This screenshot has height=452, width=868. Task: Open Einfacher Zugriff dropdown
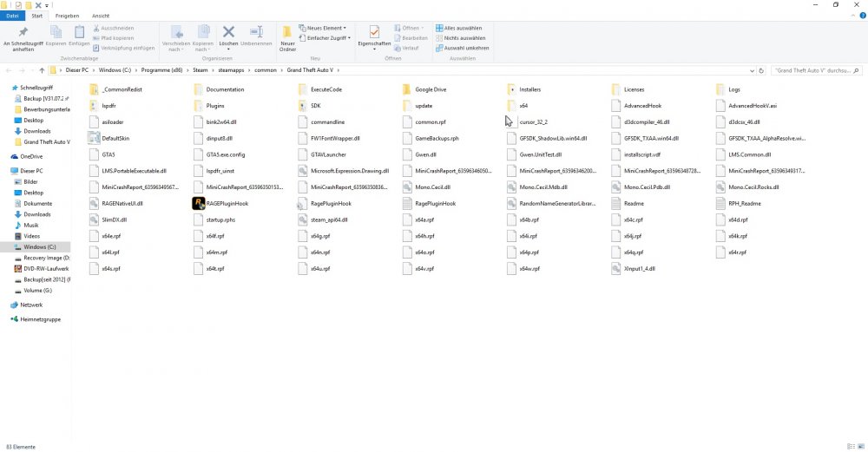click(x=325, y=38)
